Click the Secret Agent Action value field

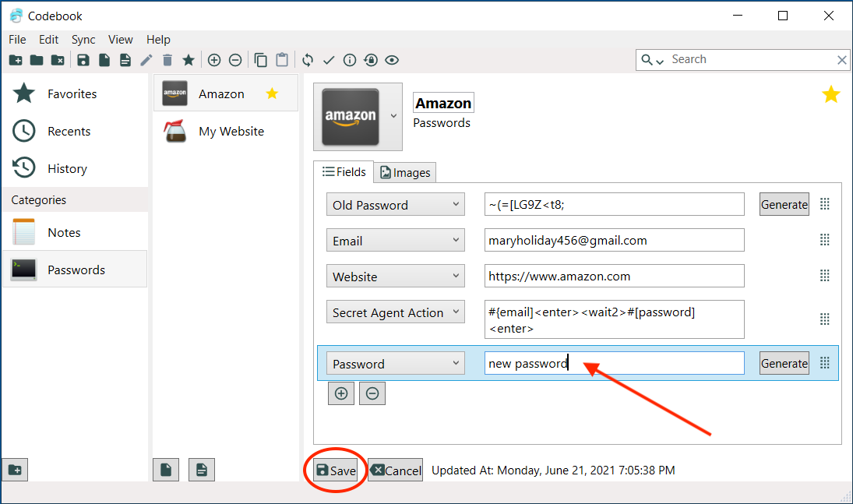point(614,319)
